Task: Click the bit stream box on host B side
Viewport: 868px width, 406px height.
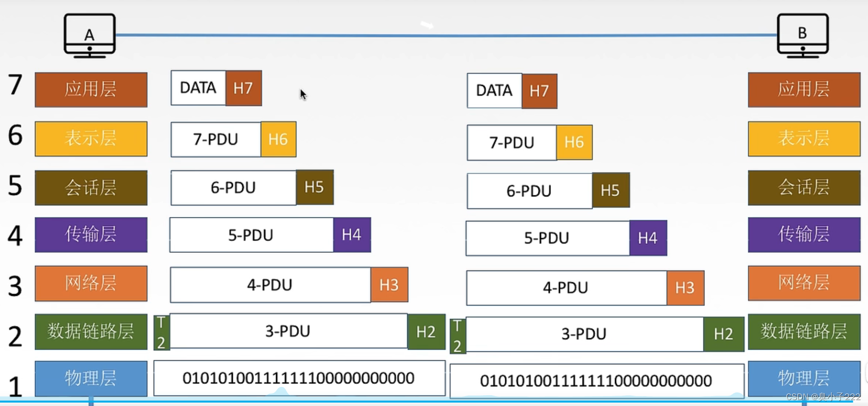Action: coord(597,381)
